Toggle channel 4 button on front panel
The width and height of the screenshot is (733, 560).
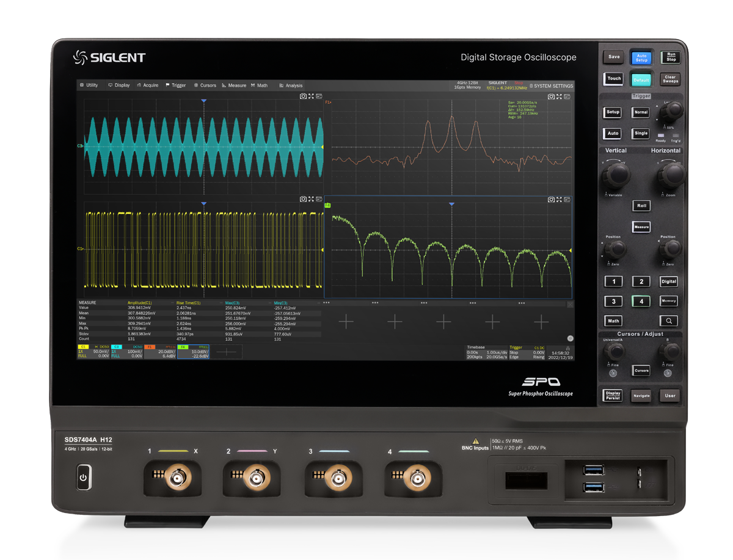(x=641, y=301)
